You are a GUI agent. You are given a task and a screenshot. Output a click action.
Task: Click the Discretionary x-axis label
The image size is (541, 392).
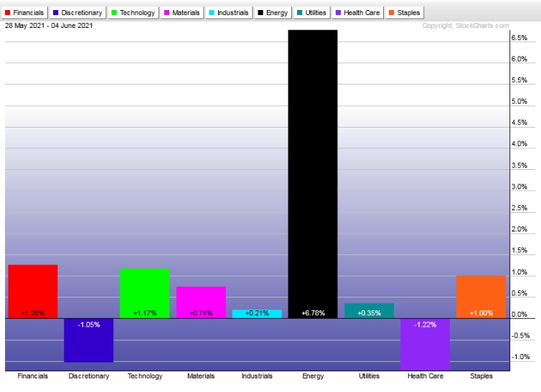[x=89, y=376]
